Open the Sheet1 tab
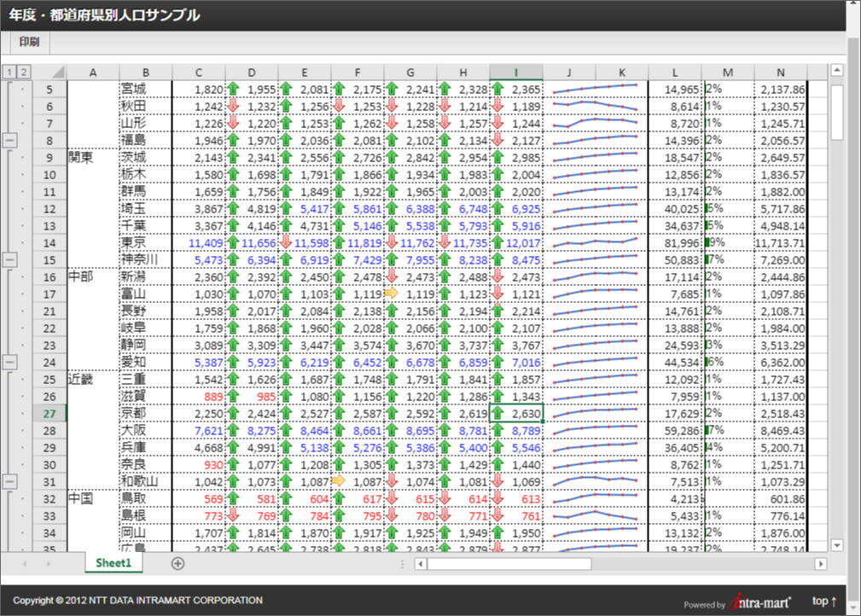 click(113, 563)
